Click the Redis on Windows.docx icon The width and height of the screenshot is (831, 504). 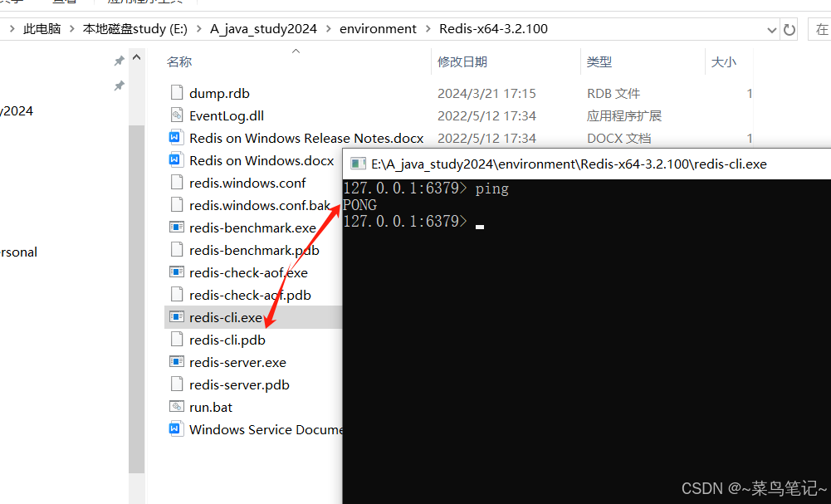pyautogui.click(x=175, y=159)
